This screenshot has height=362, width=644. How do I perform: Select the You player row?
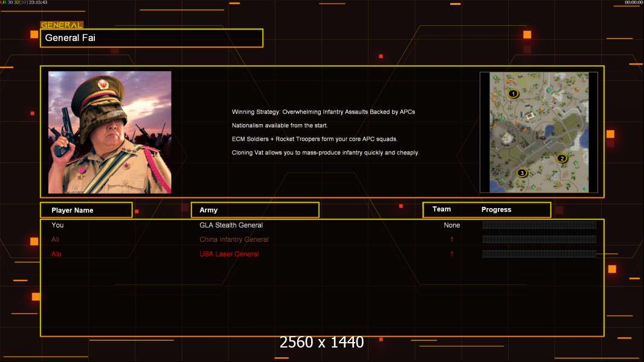pos(322,225)
